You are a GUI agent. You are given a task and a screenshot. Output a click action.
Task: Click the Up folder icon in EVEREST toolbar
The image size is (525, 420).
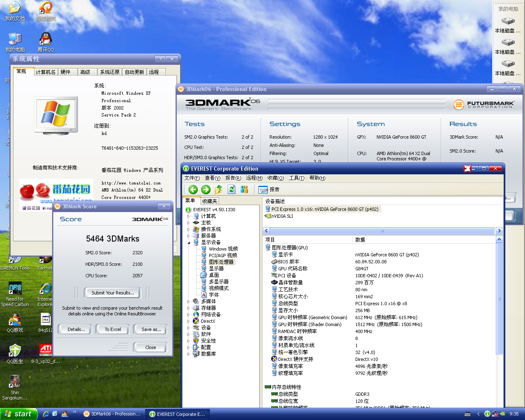[219, 189]
